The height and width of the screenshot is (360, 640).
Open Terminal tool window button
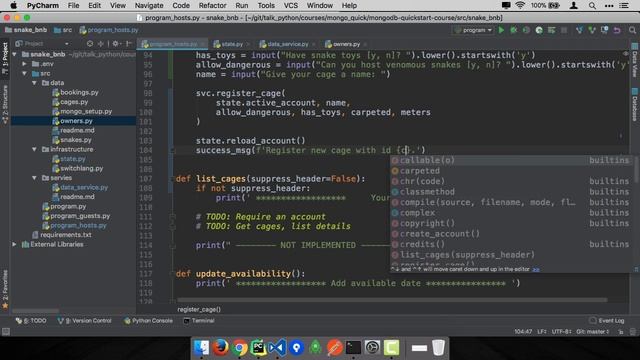click(199, 321)
